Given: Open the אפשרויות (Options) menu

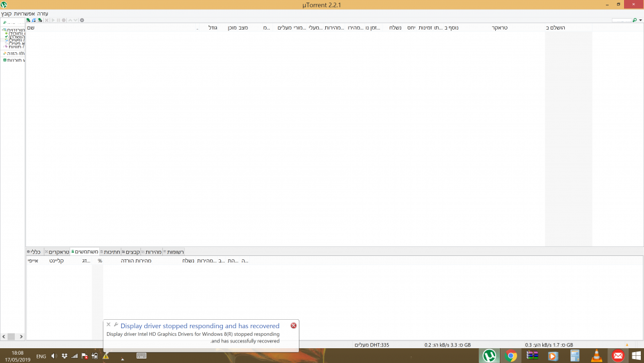Looking at the screenshot, I should 24,14.
